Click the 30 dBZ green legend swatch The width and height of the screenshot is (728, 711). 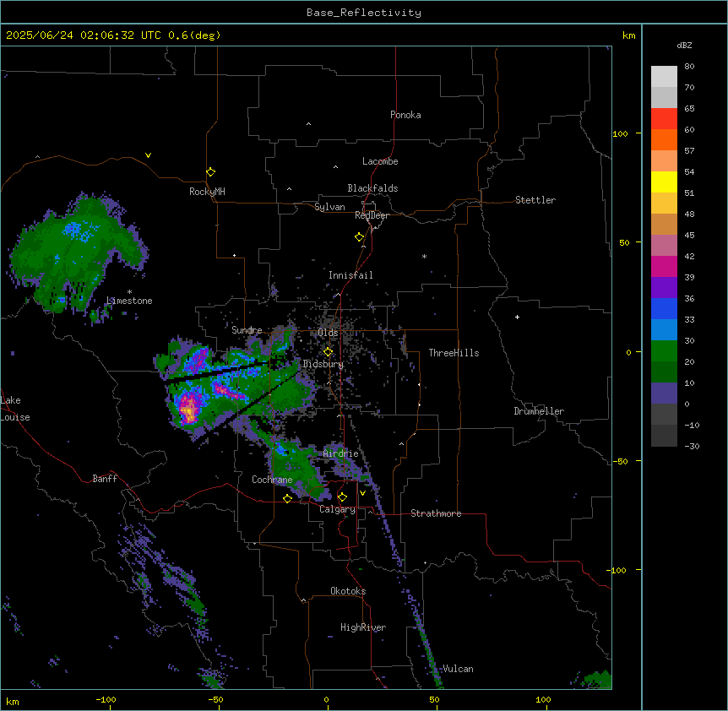664,351
